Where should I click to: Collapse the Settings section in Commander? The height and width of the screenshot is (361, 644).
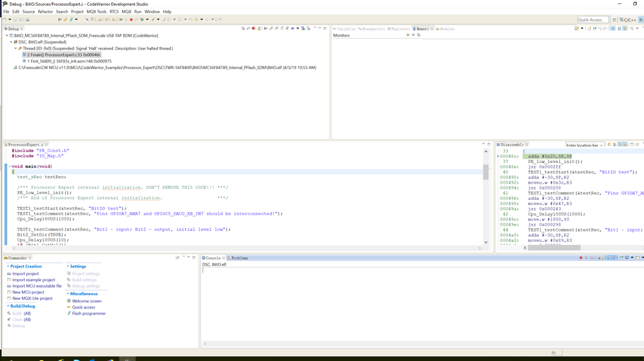68,266
